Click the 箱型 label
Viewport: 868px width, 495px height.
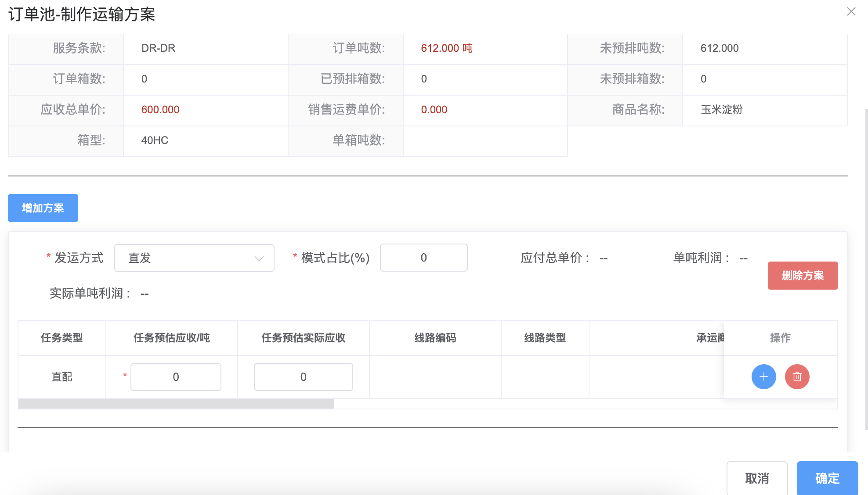click(x=91, y=140)
